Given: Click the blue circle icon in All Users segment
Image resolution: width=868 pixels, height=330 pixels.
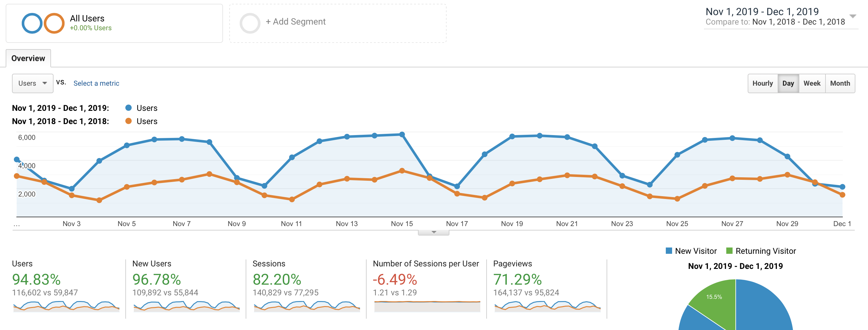Looking at the screenshot, I should tap(32, 23).
